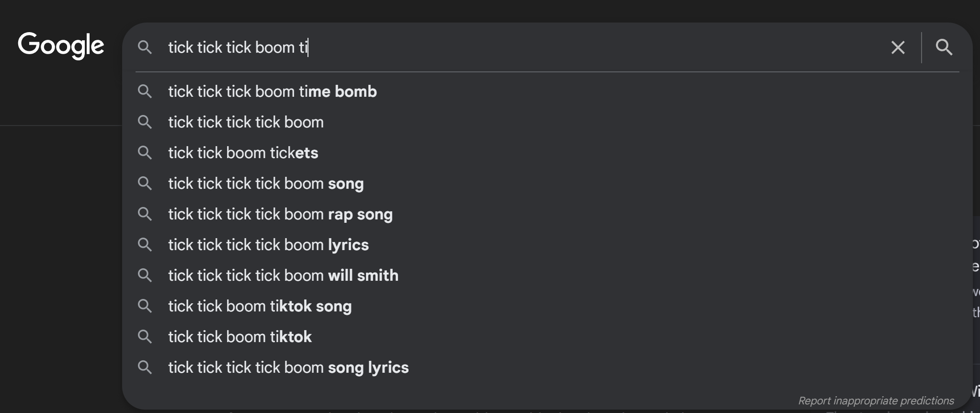Pick the 'will smith' suggestion
This screenshot has width=980, height=413.
coord(283,275)
